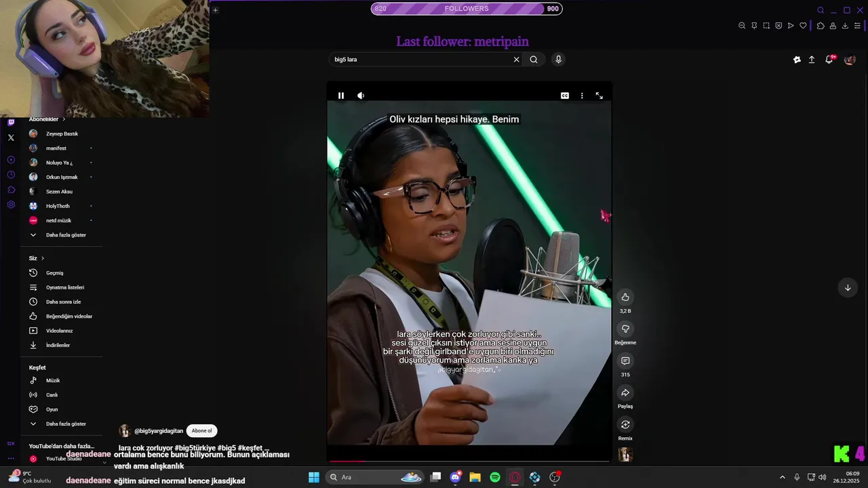Open a new browser tab with plus
The width and height of the screenshot is (868, 488).
(x=215, y=10)
